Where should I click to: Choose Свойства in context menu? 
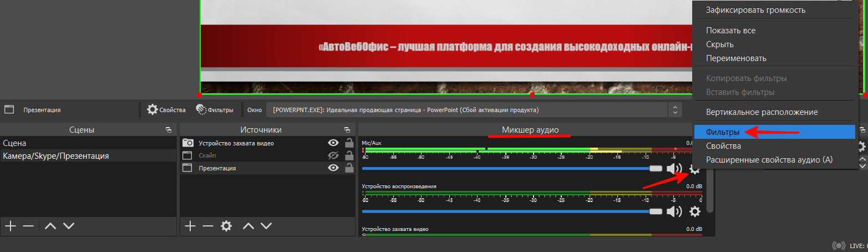tap(775, 146)
